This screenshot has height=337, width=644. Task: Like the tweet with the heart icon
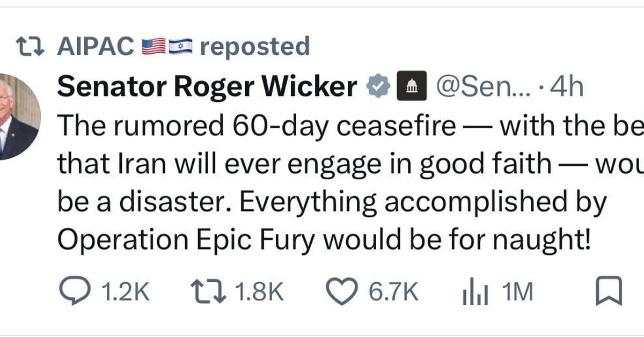pos(342,292)
